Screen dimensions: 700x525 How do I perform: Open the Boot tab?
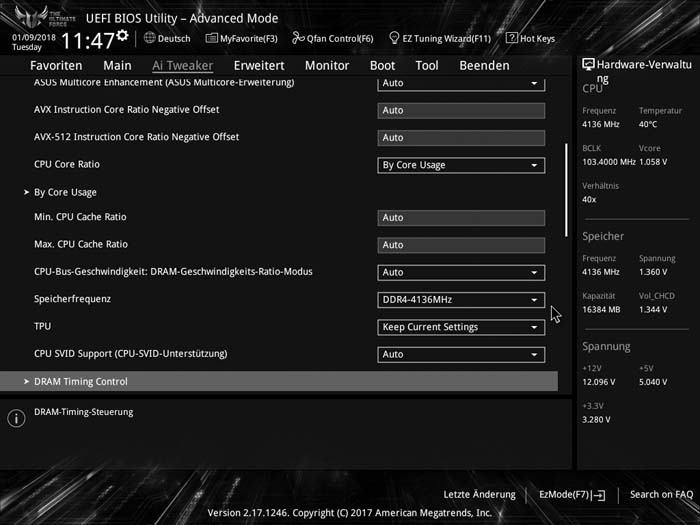pos(383,66)
